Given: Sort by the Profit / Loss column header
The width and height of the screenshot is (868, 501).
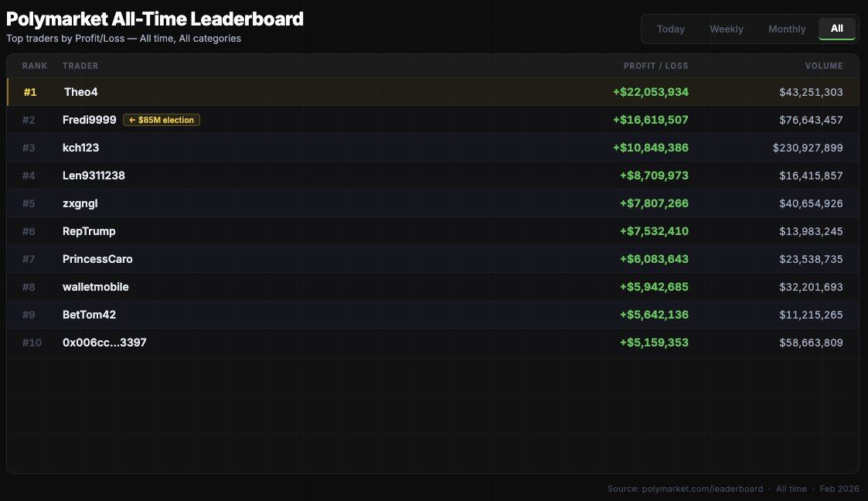Looking at the screenshot, I should click(x=655, y=66).
